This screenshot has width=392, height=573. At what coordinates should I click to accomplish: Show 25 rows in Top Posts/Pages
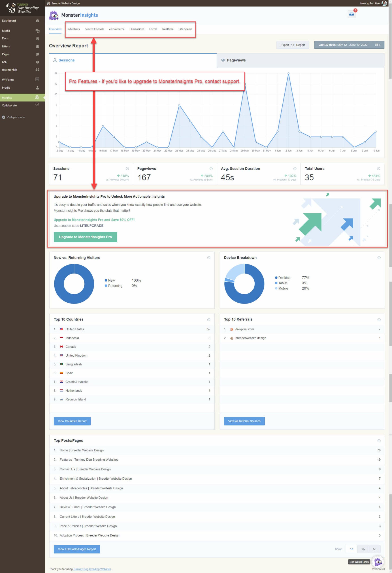[363, 549]
